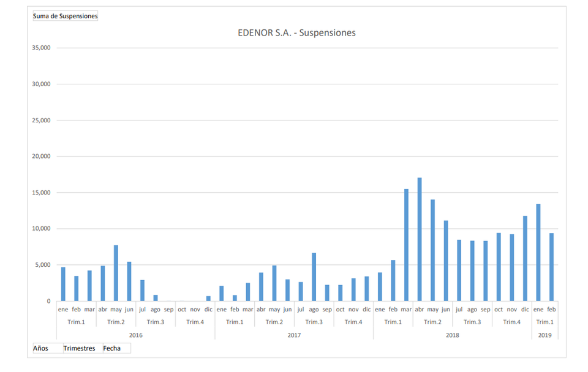Viewport: 588px width, 372px height.
Task: Click the jun 2018 bar
Action: click(x=446, y=261)
